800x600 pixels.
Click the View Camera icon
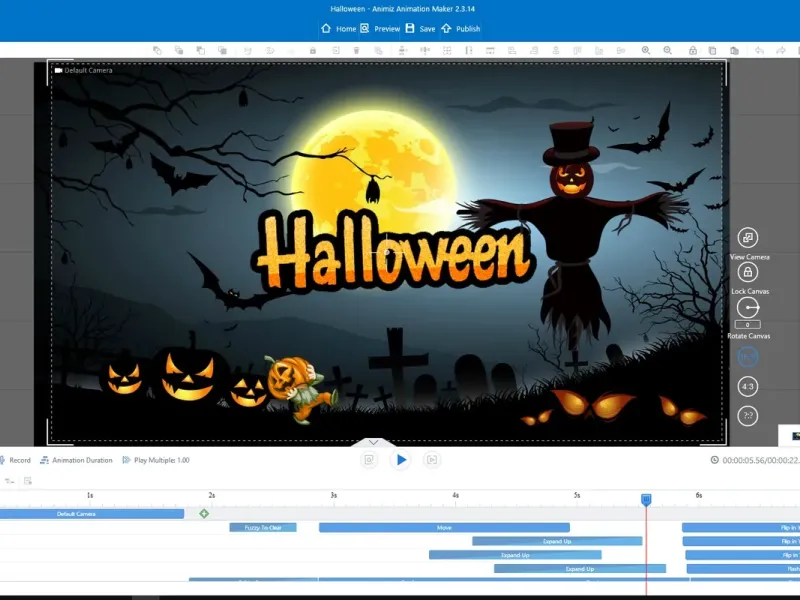747,237
